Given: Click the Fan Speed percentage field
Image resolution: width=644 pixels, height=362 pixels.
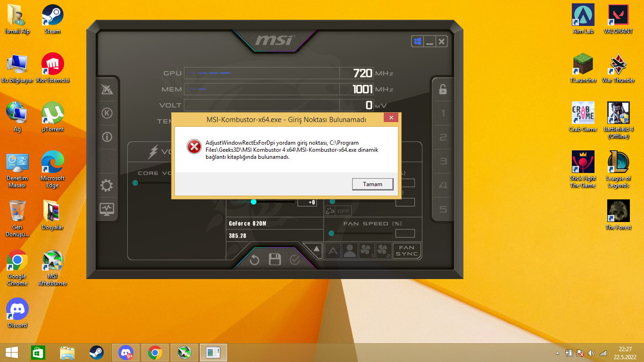Looking at the screenshot, I should (405, 233).
